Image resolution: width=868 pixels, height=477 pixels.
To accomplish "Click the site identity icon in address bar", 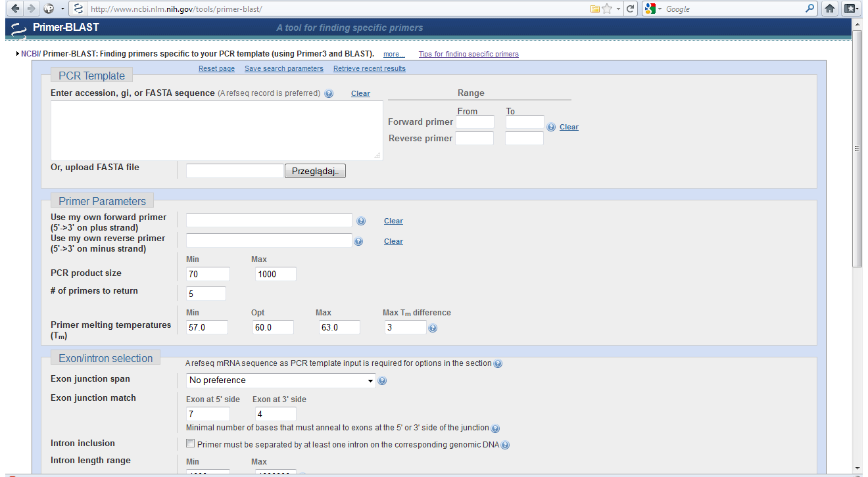I will pyautogui.click(x=78, y=9).
